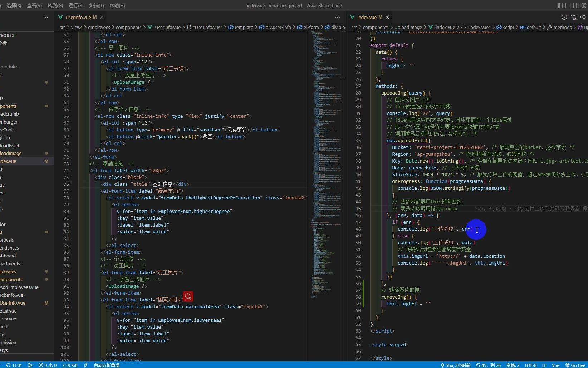
Task: Select UserInfo.vue in file explorer
Action: (13, 303)
